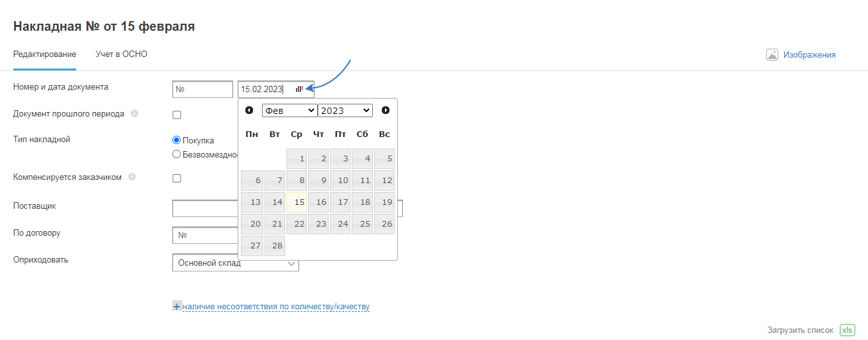Open the year dropdown showing 2023
Image resolution: width=868 pixels, height=340 pixels.
(x=345, y=110)
